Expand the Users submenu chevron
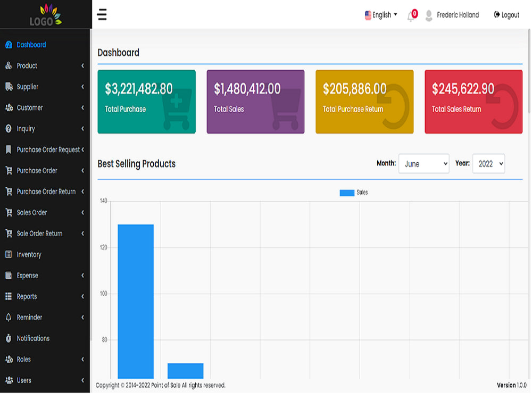 [x=82, y=381]
